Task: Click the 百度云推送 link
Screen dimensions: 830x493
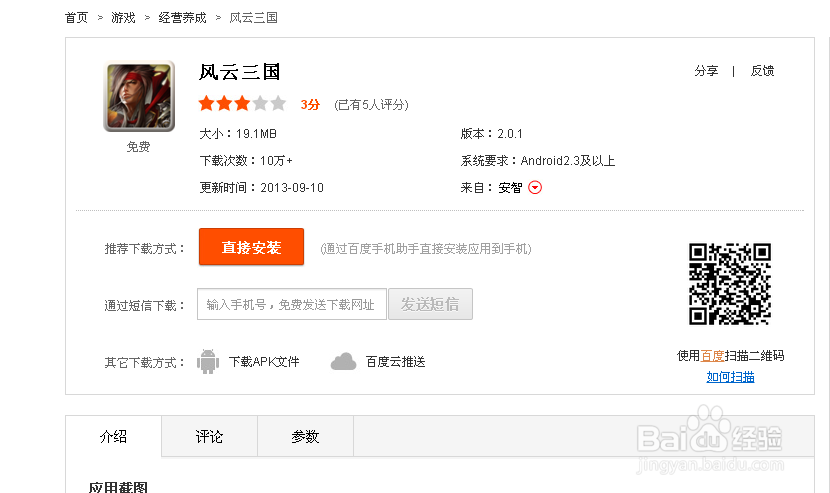Action: click(x=395, y=362)
